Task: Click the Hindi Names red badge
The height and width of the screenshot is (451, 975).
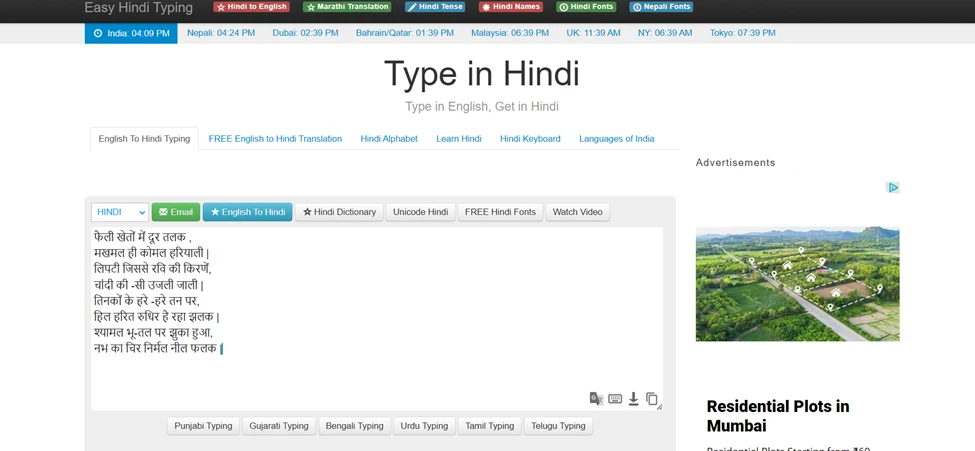Action: [511, 7]
